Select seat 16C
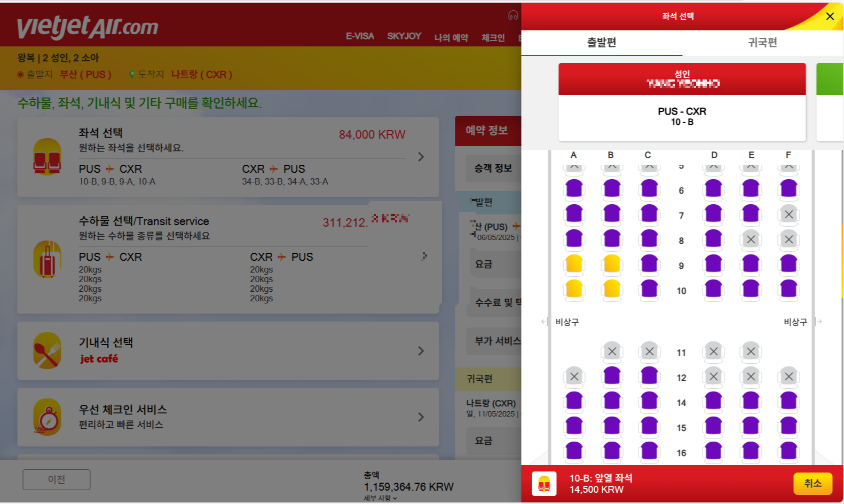This screenshot has width=844, height=504. coord(649,452)
